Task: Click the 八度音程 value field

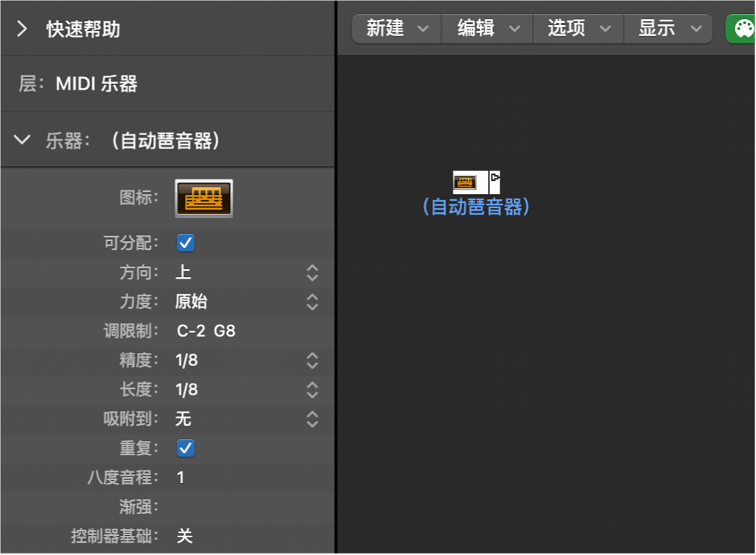Action: click(181, 478)
